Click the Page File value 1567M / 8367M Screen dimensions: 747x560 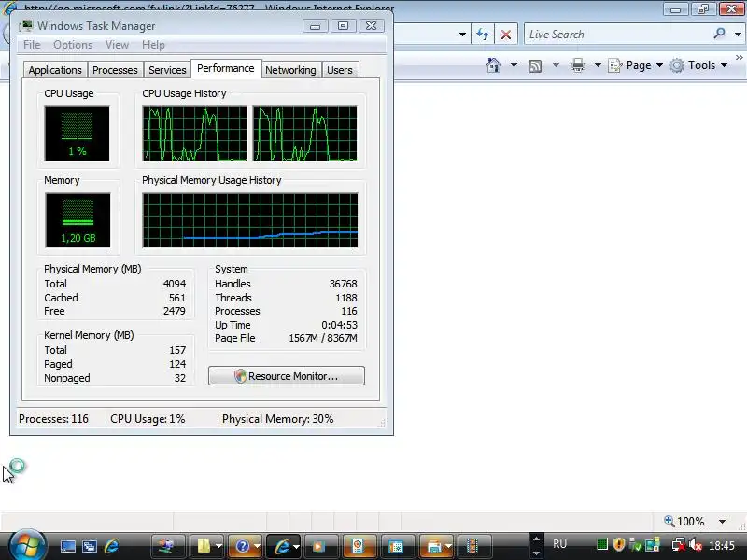(x=323, y=338)
